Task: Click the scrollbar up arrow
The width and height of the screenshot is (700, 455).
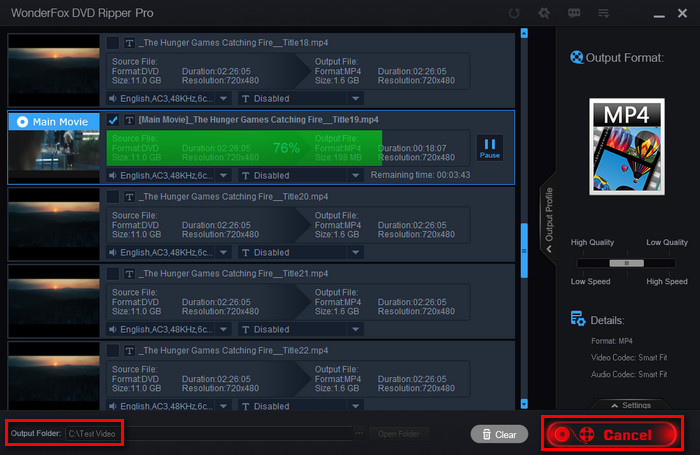Action: 524,33
